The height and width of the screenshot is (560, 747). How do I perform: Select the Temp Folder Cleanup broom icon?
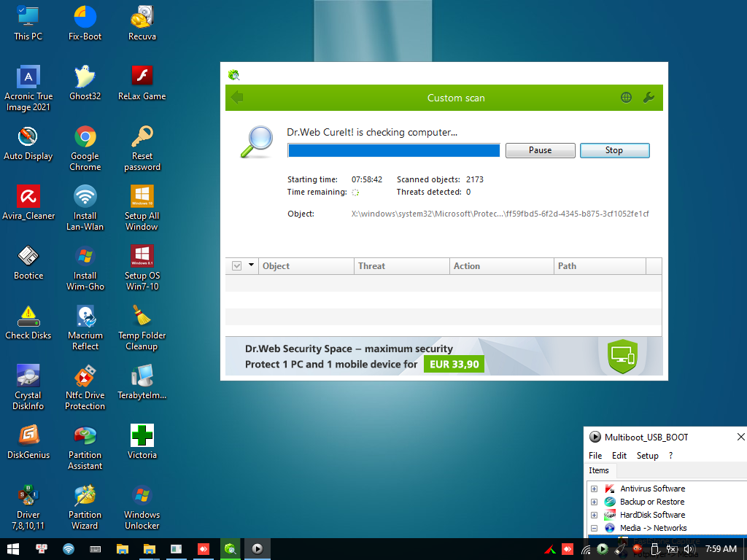[x=142, y=327]
